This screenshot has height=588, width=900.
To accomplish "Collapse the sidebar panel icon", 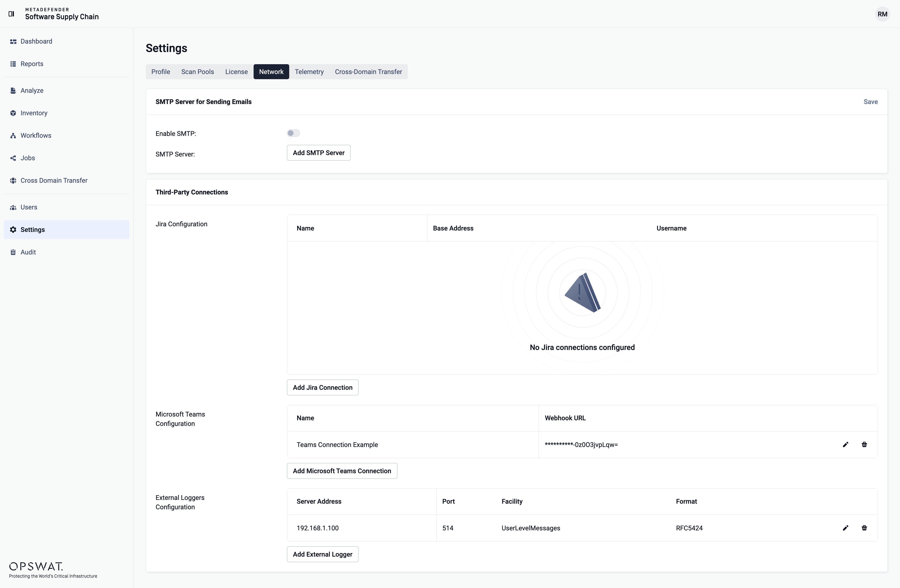I will tap(11, 14).
